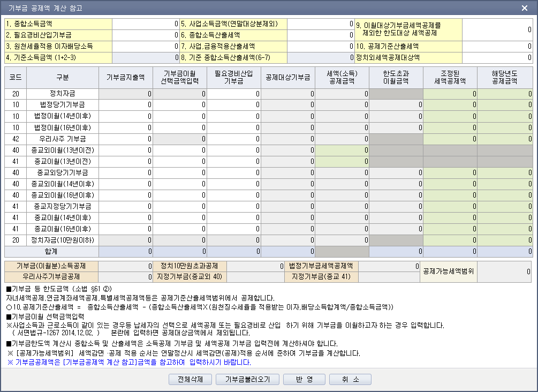Select 우리사주 기부금 row's 기부금지출액 cell

pyautogui.click(x=126, y=139)
